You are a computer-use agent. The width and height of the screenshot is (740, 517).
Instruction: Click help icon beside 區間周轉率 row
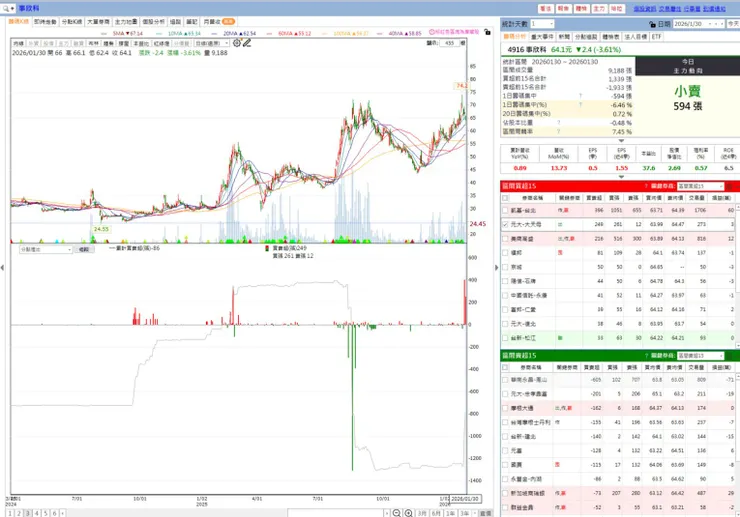pos(559,131)
